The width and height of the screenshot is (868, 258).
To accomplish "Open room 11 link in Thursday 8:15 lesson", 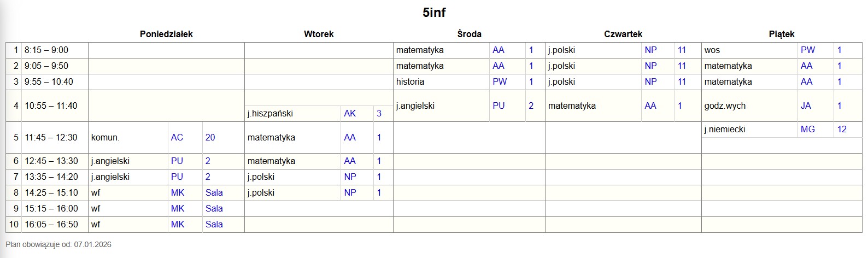I will (682, 50).
